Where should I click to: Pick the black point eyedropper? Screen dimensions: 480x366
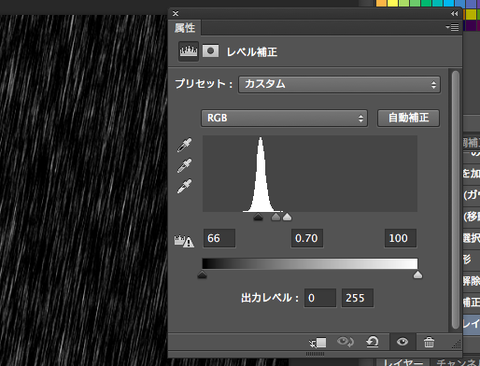184,145
